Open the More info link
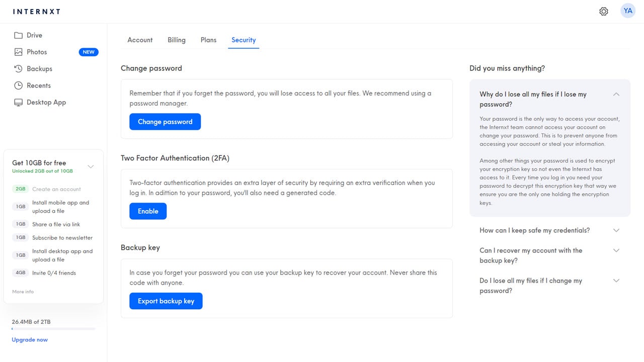 (x=23, y=292)
